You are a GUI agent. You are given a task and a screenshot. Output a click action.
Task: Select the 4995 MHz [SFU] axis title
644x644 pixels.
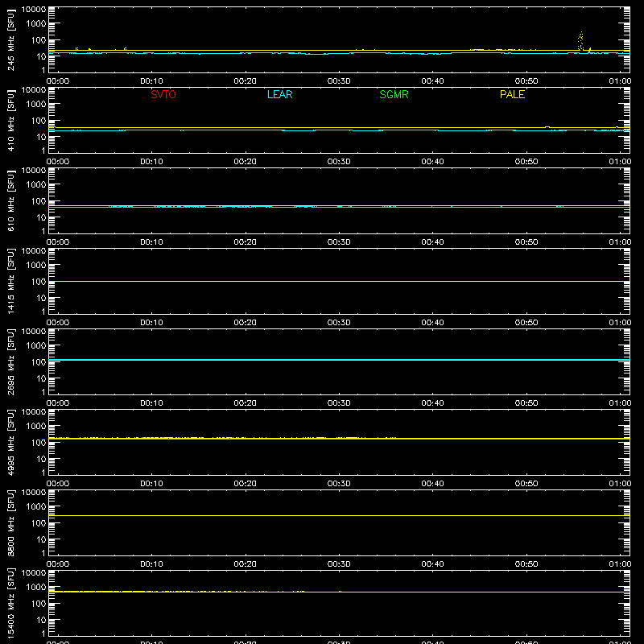tap(10, 442)
